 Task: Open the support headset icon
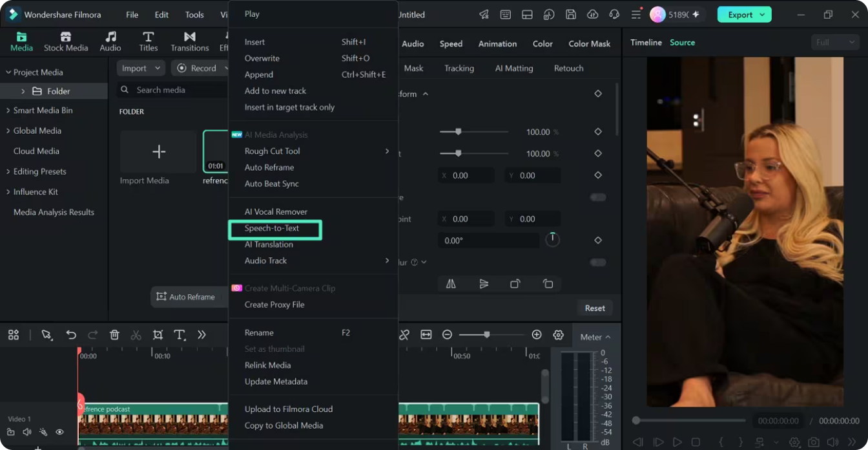click(x=614, y=14)
